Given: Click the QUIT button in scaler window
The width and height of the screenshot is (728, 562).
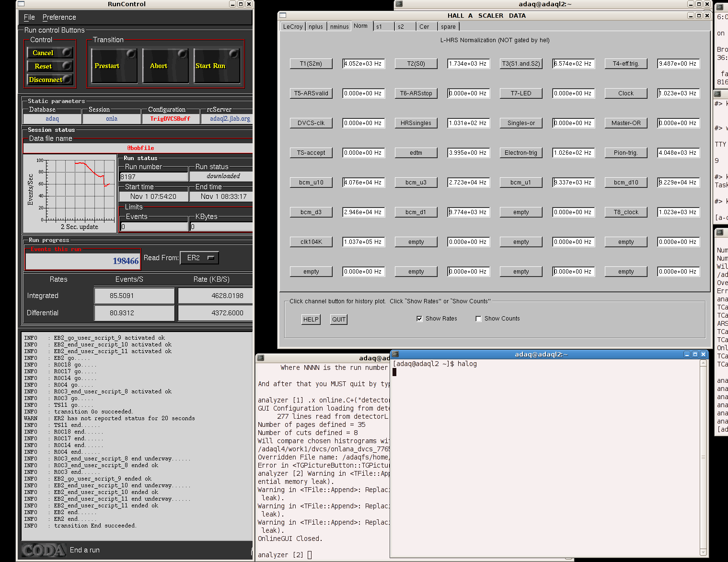Looking at the screenshot, I should click(x=339, y=320).
